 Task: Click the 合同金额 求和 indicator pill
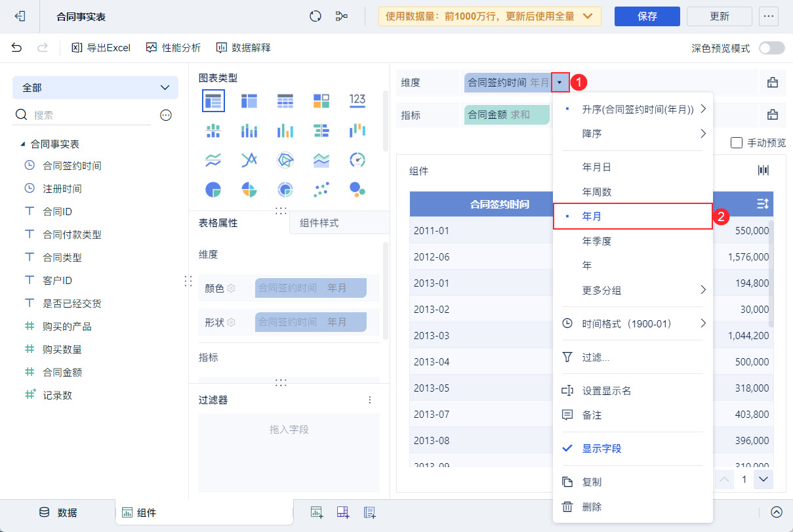[x=507, y=115]
